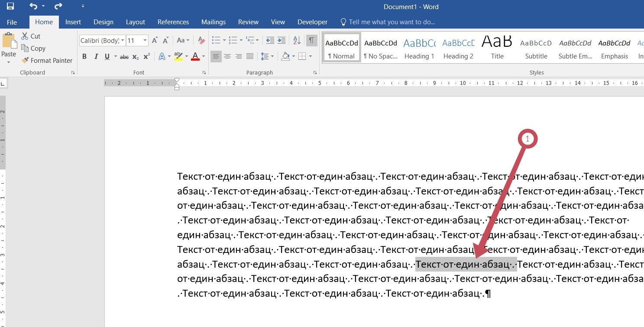This screenshot has width=644, height=327.
Task: Open the Developer tab
Action: point(313,22)
